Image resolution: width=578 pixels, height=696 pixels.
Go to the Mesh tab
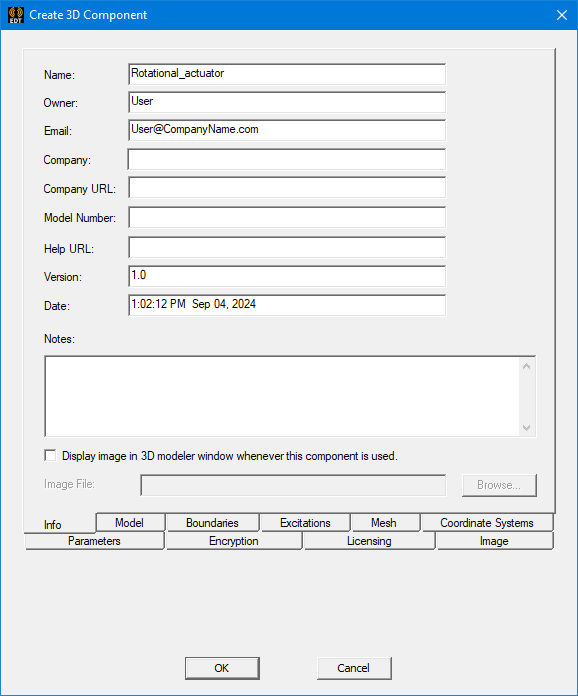(384, 522)
